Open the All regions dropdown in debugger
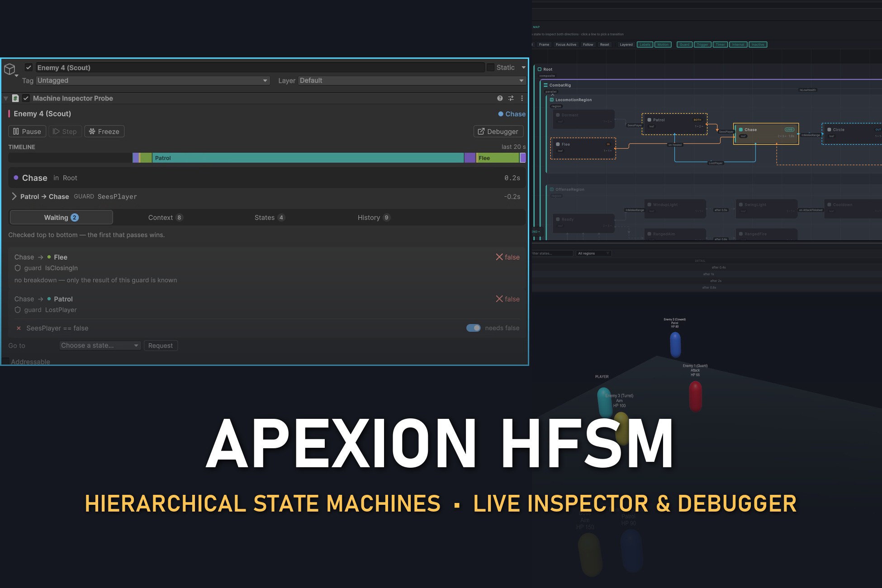This screenshot has width=882, height=588. [x=593, y=253]
